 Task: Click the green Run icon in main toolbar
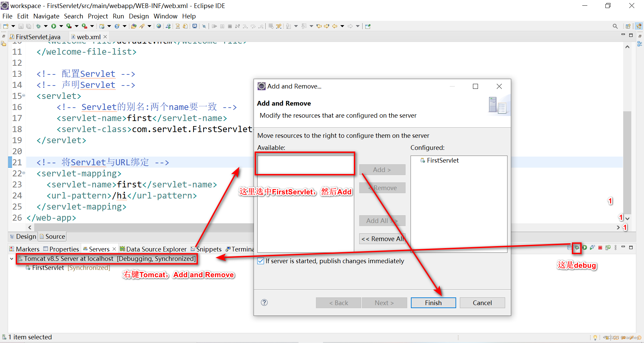(54, 26)
